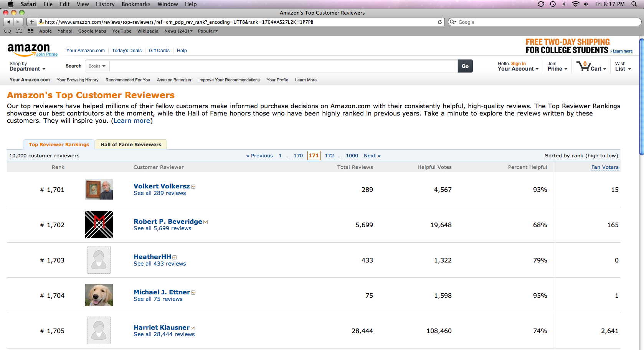
Task: Open the Books search category dropdown
Action: (x=97, y=66)
